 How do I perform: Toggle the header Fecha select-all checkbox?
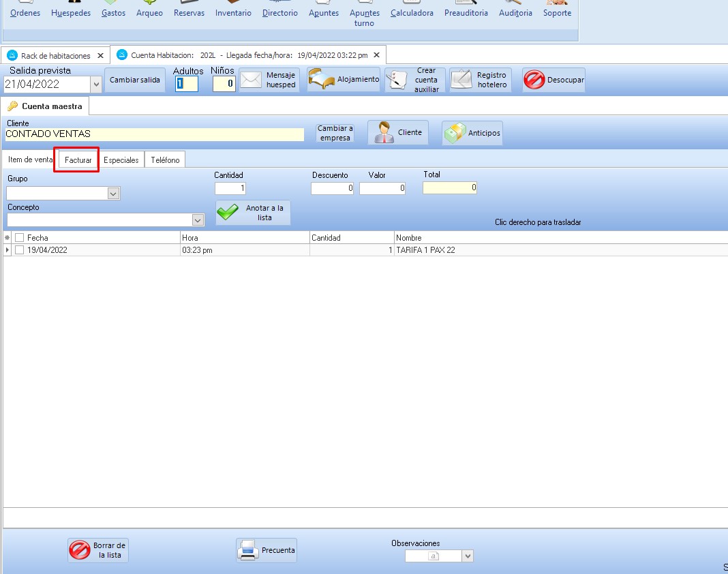click(20, 238)
